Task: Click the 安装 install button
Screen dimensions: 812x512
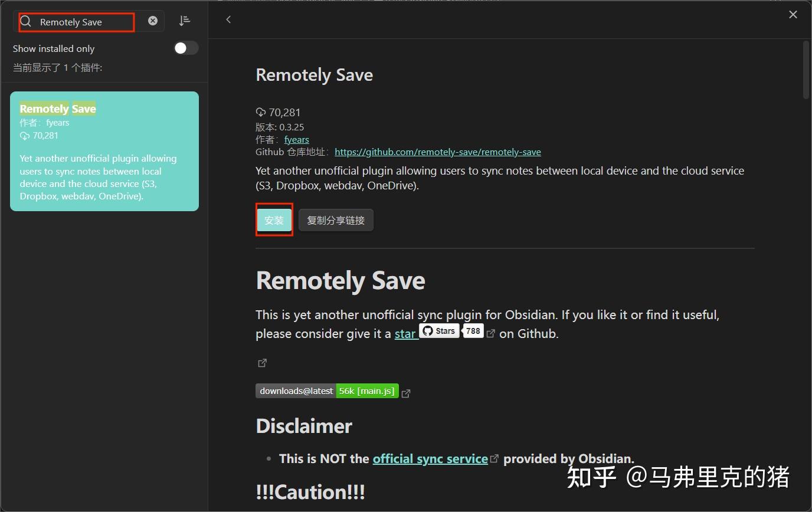Action: [x=274, y=220]
